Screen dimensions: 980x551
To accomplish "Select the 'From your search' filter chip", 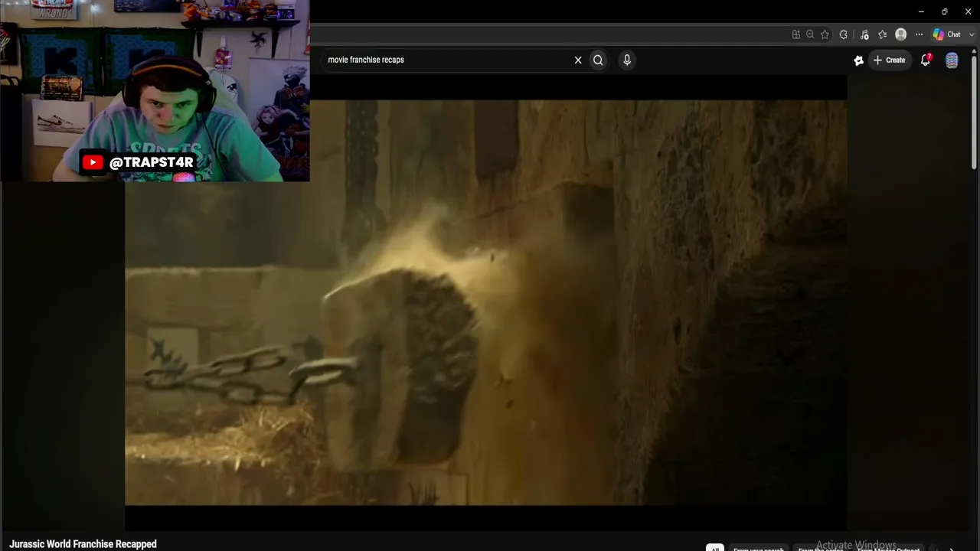I will [759, 548].
